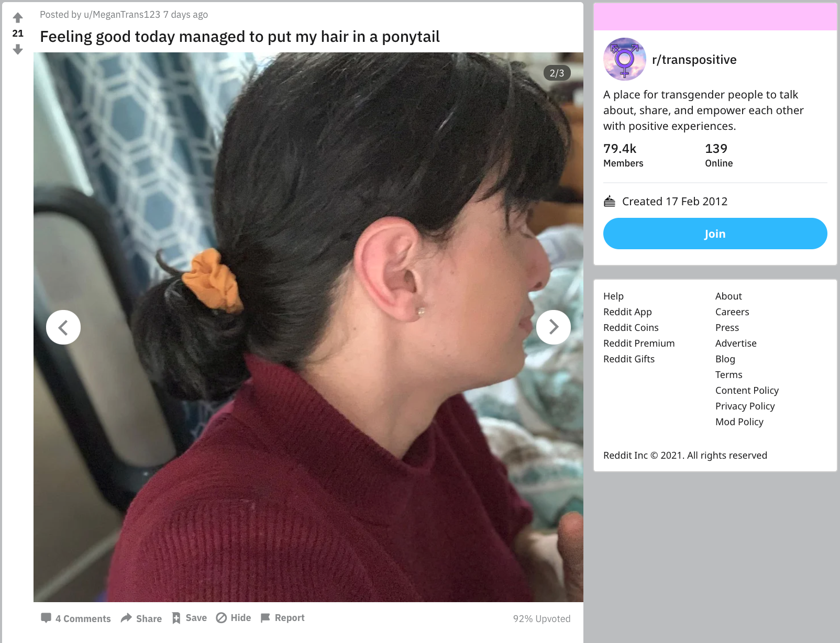Save the post for later
This screenshot has height=643, width=840.
point(190,618)
